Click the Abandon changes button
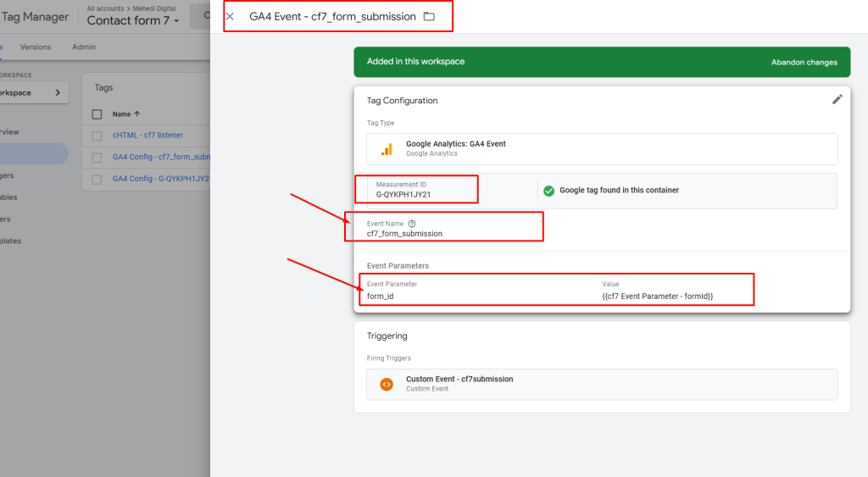This screenshot has width=868, height=477. 804,62
